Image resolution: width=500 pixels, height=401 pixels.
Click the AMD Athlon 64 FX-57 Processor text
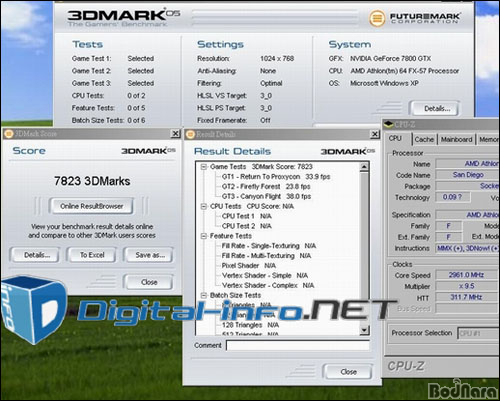pyautogui.click(x=405, y=71)
